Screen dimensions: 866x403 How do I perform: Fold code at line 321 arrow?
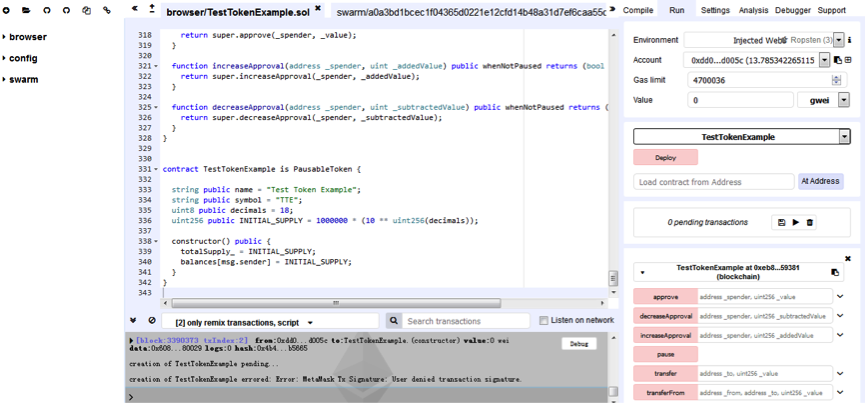click(x=155, y=66)
